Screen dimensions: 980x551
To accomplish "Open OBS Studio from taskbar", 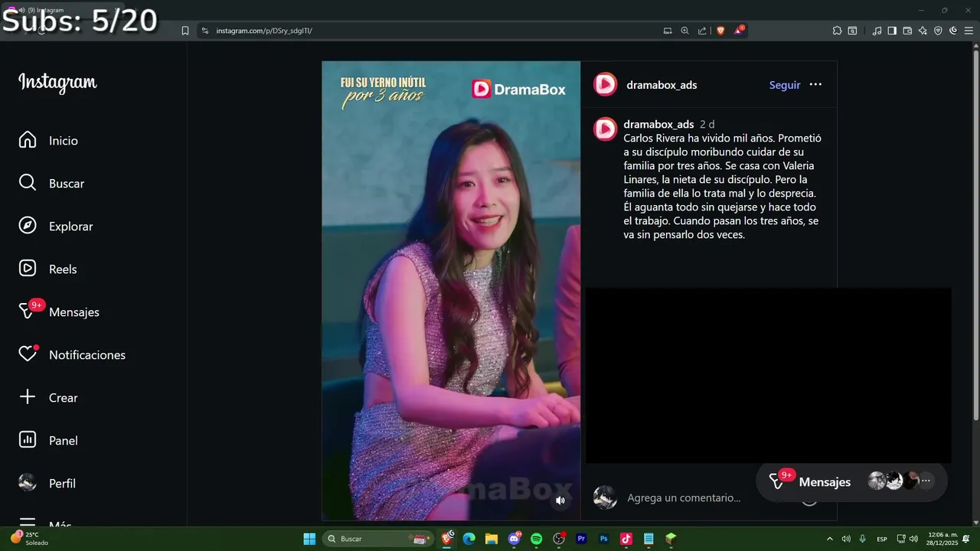I will [x=559, y=539].
